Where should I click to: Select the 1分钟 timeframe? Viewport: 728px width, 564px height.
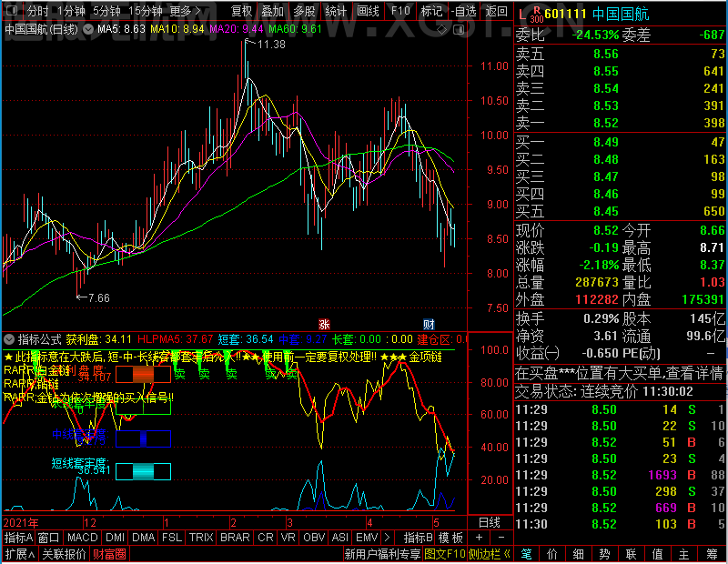[71, 11]
